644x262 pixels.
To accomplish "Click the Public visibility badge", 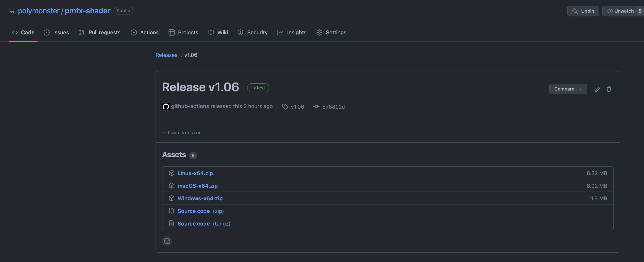I will click(123, 11).
